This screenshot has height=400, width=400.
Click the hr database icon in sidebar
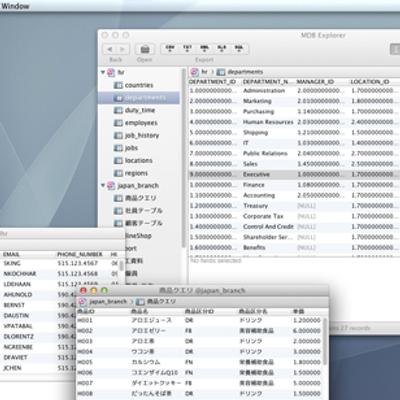click(111, 72)
